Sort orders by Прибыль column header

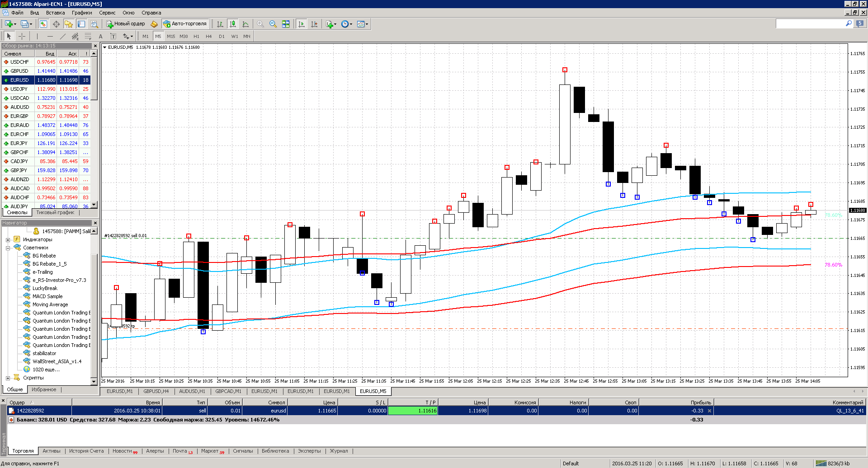[676, 402]
